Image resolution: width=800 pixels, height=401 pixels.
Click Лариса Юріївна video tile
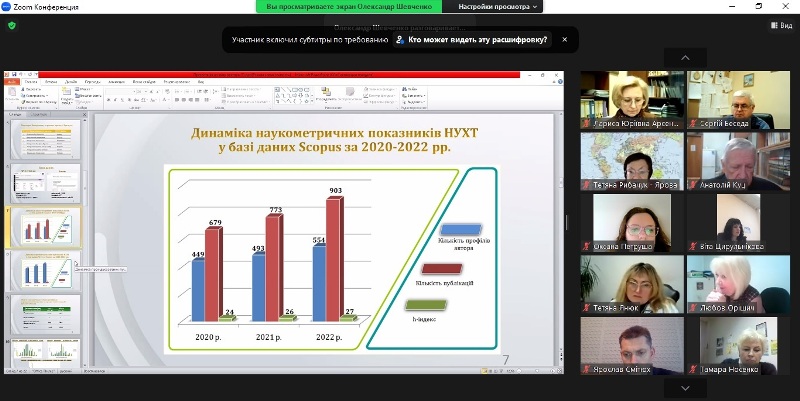(632, 99)
